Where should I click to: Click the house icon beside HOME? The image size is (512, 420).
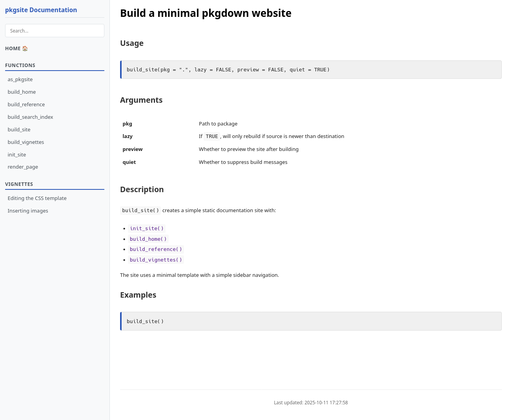pos(25,49)
